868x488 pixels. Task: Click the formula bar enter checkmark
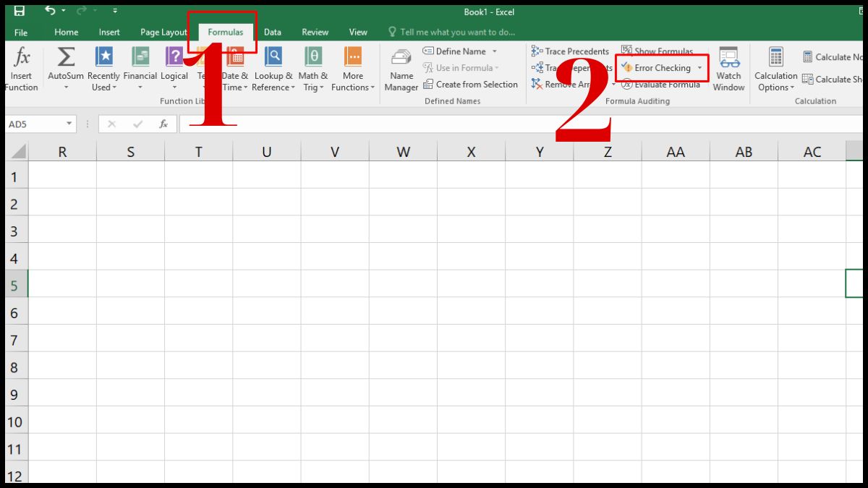tap(137, 124)
